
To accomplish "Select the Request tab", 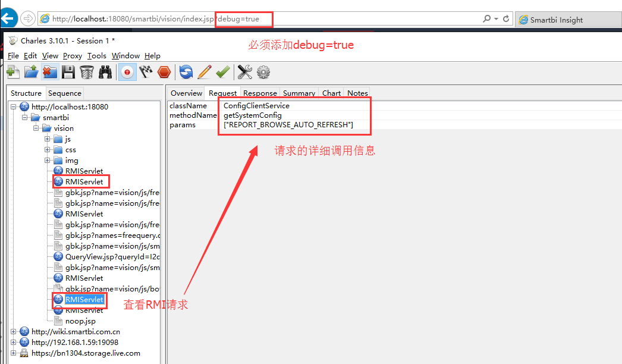I will point(222,93).
